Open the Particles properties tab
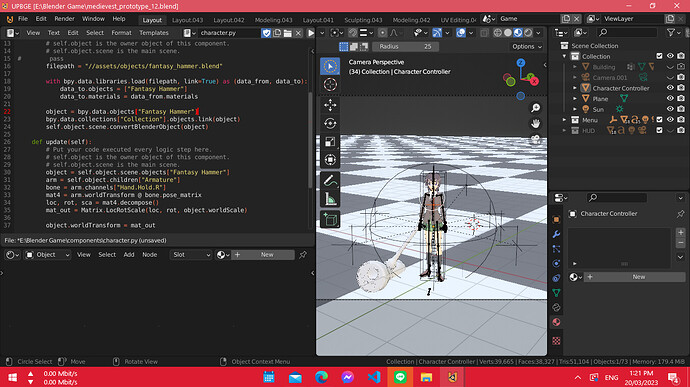Screen dimensions: 690x387 (x=556, y=249)
